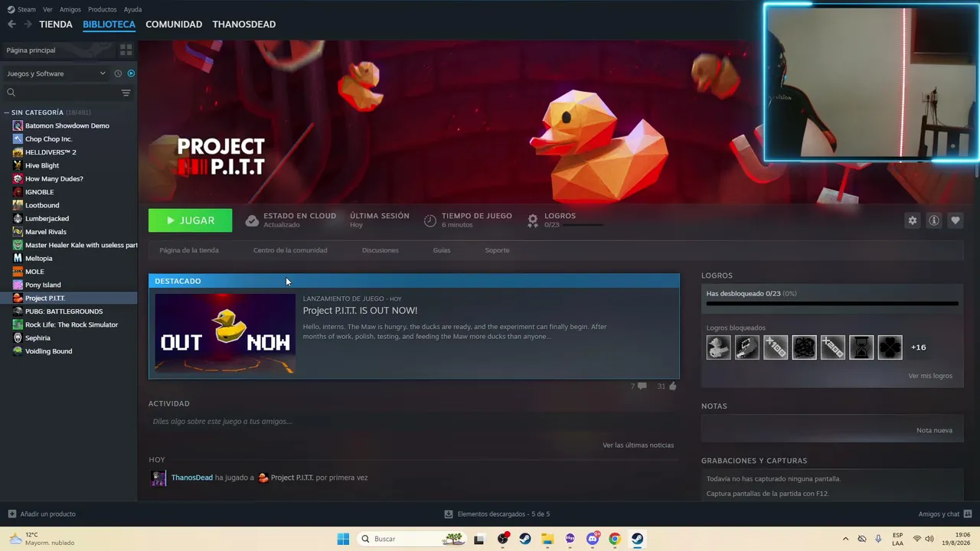Collapse the SIN CATEGORÍA section
This screenshot has height=551, width=980.
tap(7, 112)
